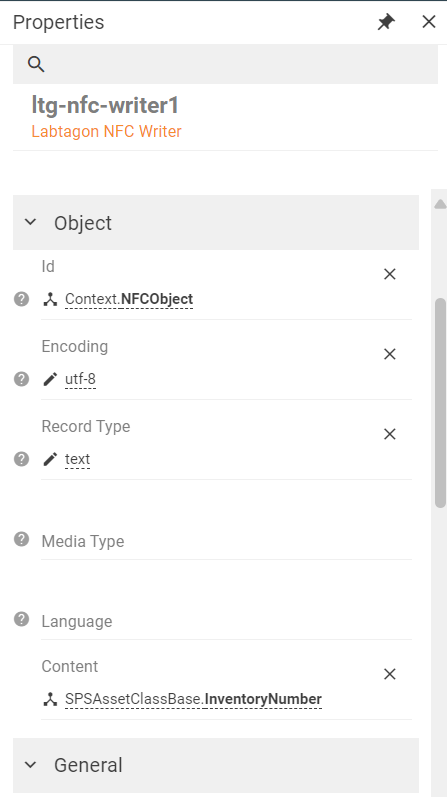Open the Context.NFCObject binding link
This screenshot has height=797, width=447.
129,299
